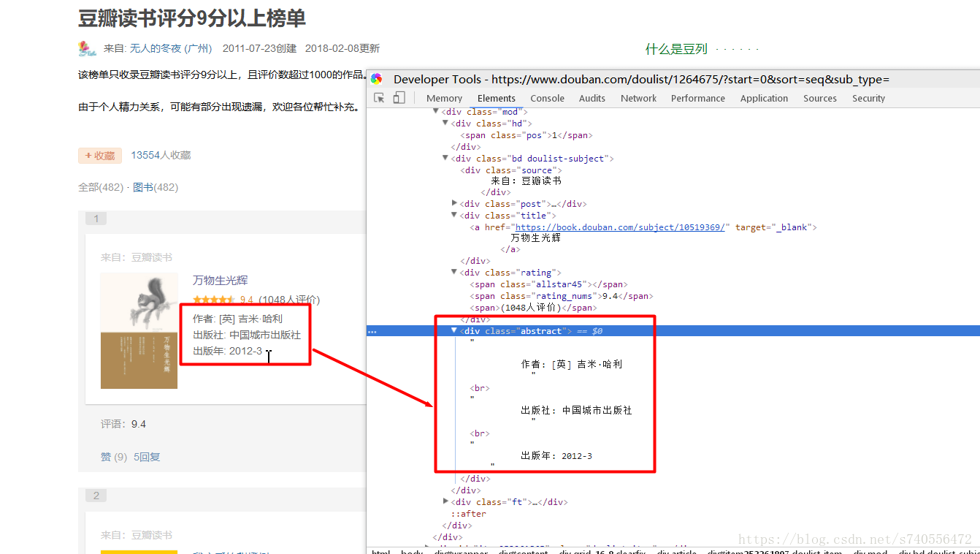Open the Sources tab
This screenshot has width=980, height=554.
point(820,98)
